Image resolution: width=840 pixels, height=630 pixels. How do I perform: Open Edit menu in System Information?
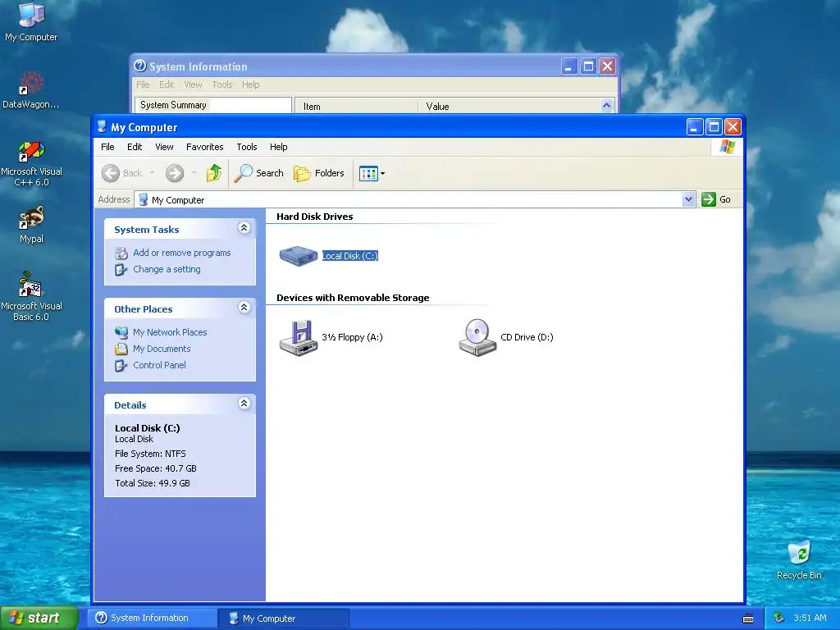(x=167, y=84)
